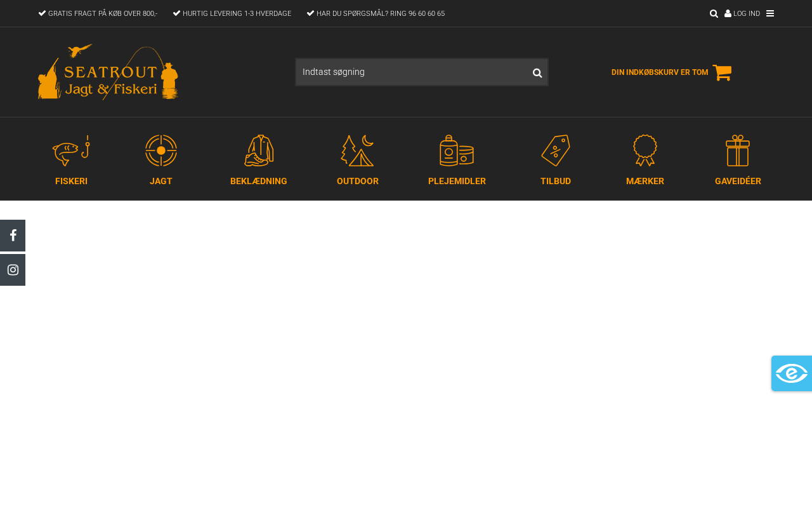This screenshot has width=812, height=508.
Task: Open the Gaveidéer category label
Action: pyautogui.click(x=738, y=181)
